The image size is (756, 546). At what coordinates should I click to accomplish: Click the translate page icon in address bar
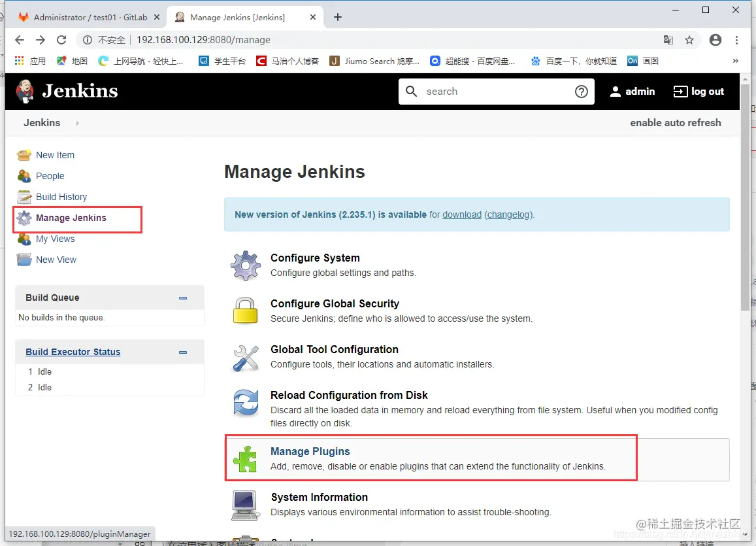[668, 40]
